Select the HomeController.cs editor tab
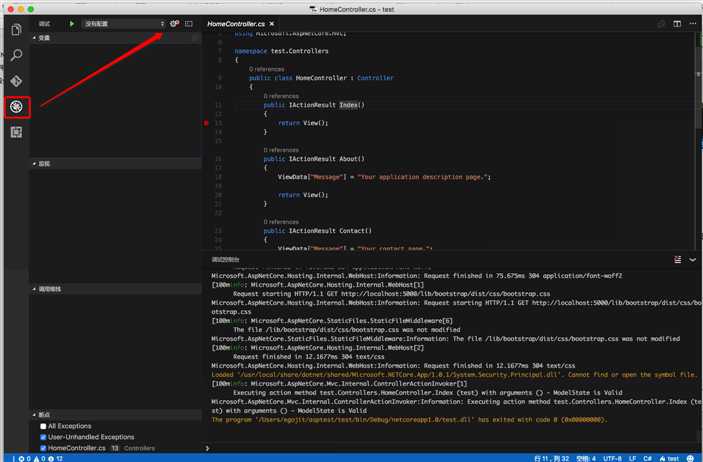 coord(234,23)
